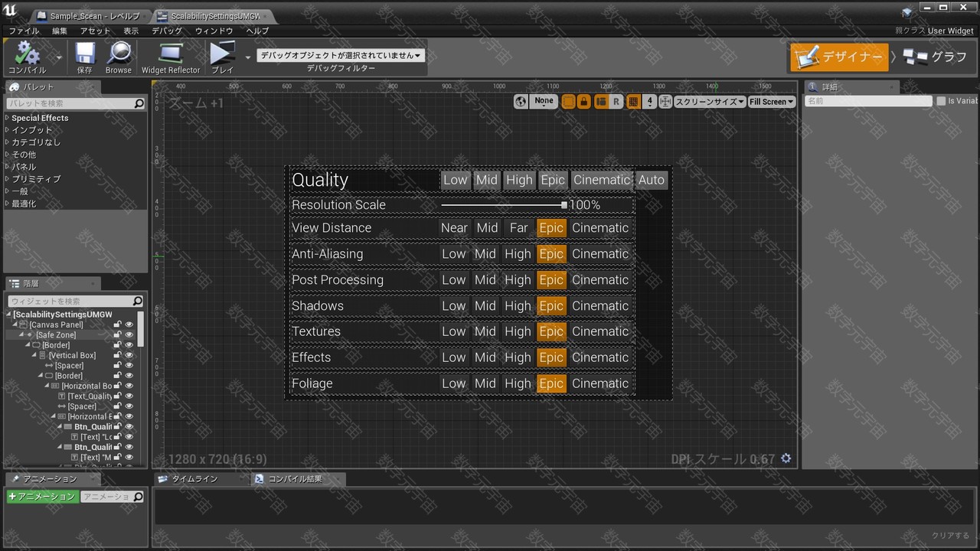Click the Compile toolbar icon
The height and width of the screenshot is (551, 980).
(x=27, y=54)
